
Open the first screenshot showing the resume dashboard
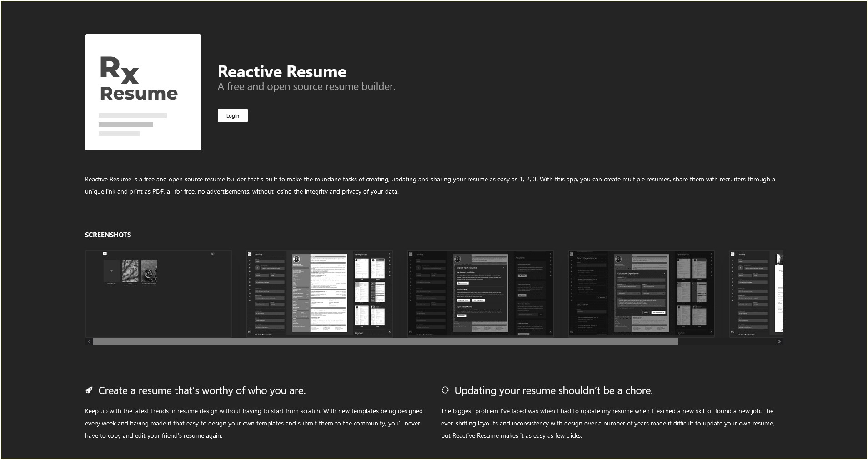[x=159, y=294]
